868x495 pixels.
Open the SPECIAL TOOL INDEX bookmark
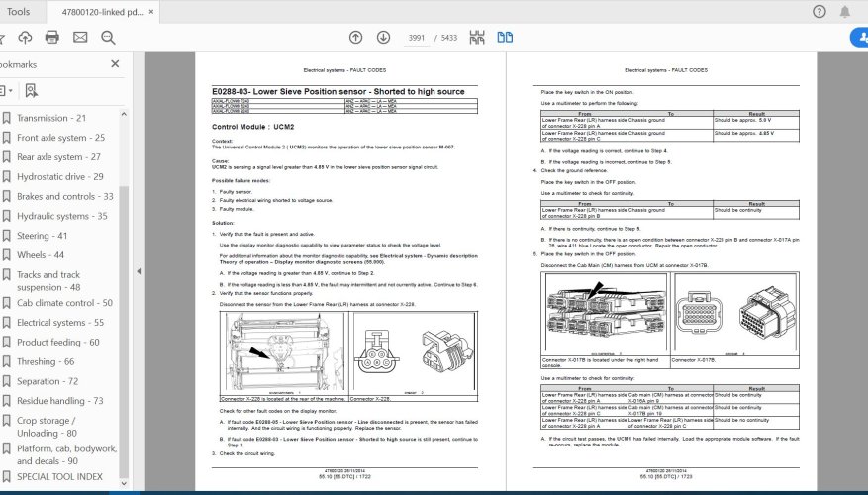click(x=59, y=477)
